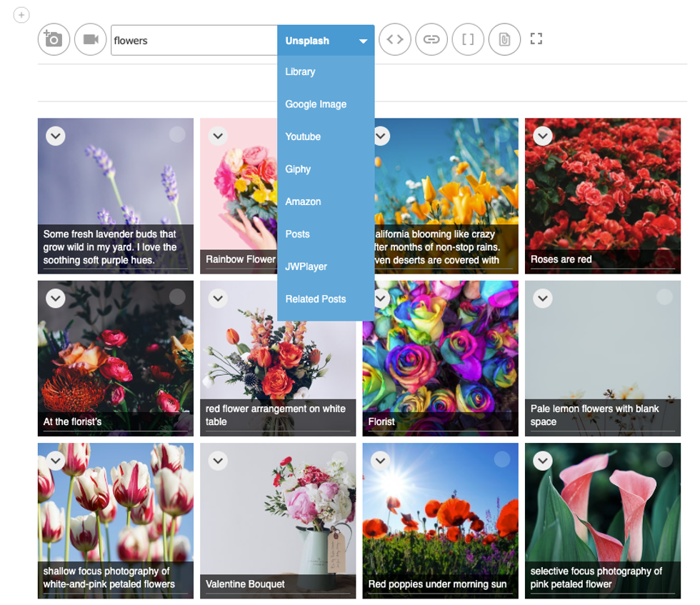
Task: Click the small plus icon at top left
Action: click(x=21, y=14)
